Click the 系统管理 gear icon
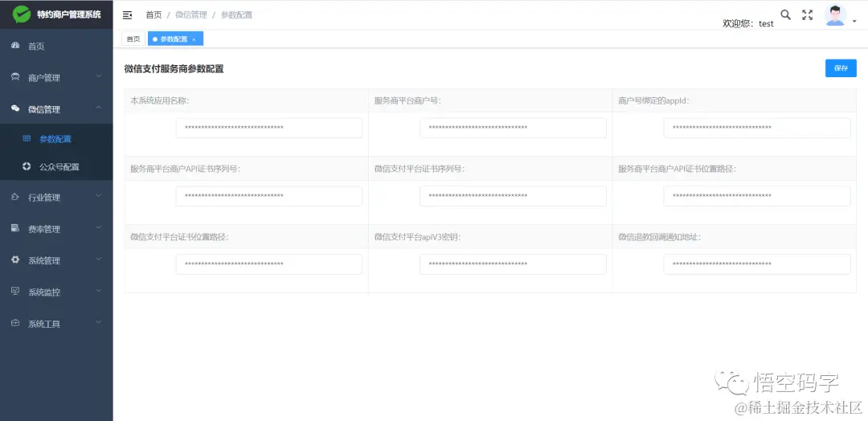The width and height of the screenshot is (868, 421). (15, 260)
